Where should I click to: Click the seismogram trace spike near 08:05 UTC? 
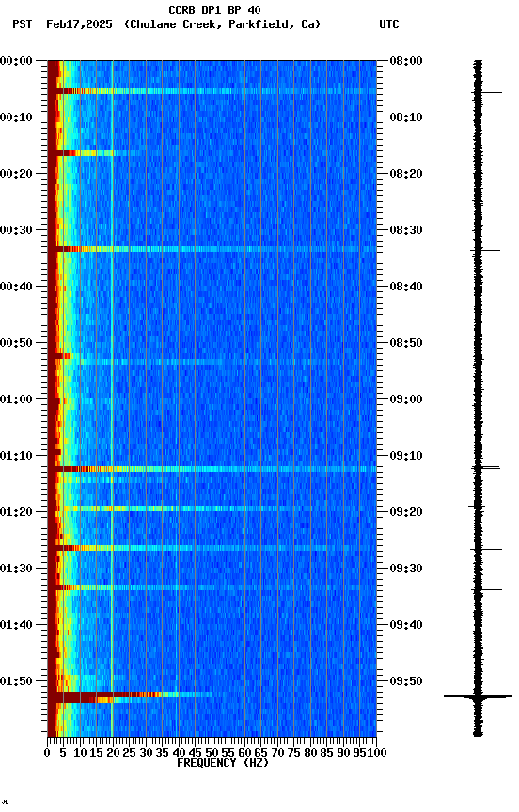coord(486,93)
